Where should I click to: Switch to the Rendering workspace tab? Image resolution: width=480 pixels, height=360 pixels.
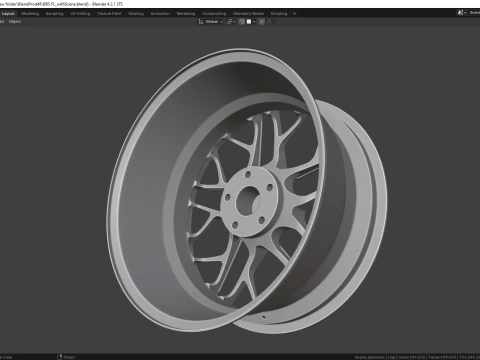click(x=186, y=14)
